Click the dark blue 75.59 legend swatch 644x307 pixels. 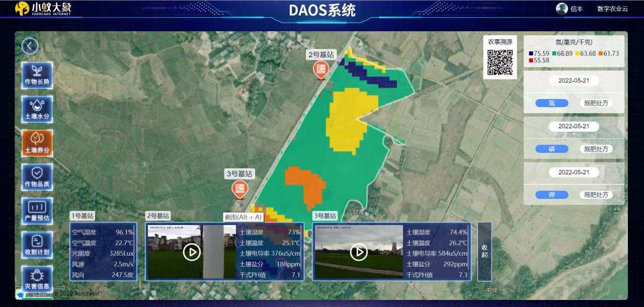pyautogui.click(x=531, y=53)
